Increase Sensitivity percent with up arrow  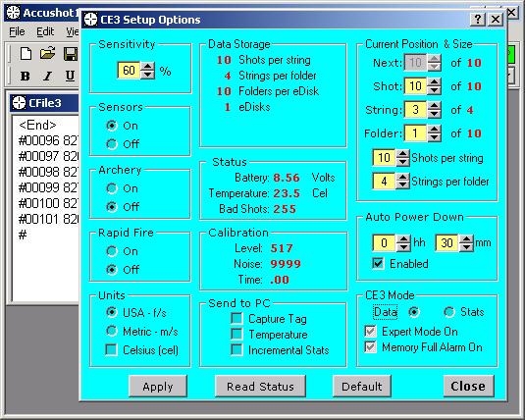pos(147,67)
